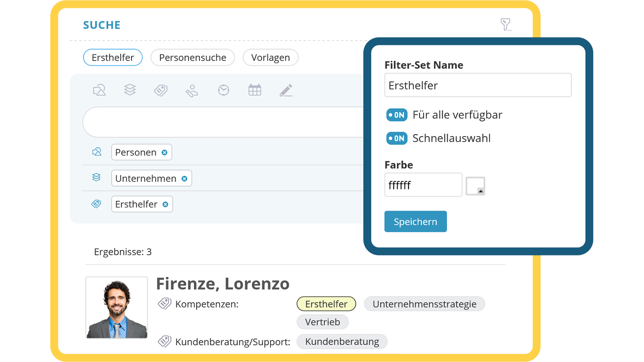
Task: Select the Ersthelfer quick filter tab
Action: 113,58
